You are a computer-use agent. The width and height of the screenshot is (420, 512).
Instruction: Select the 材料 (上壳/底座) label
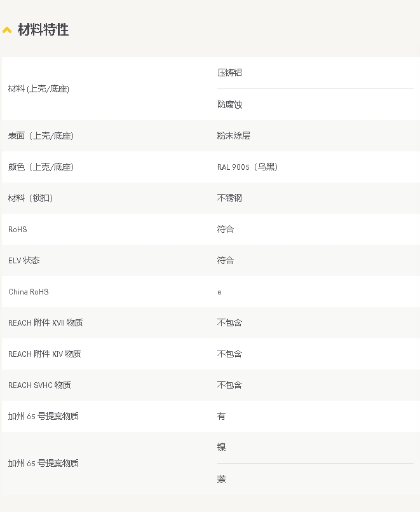tap(39, 89)
